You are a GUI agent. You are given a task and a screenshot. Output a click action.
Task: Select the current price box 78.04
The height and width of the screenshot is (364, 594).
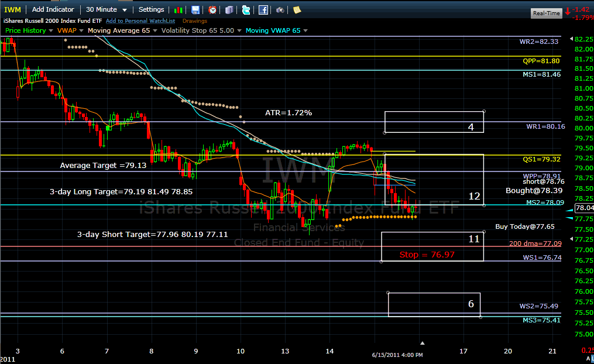tap(584, 208)
